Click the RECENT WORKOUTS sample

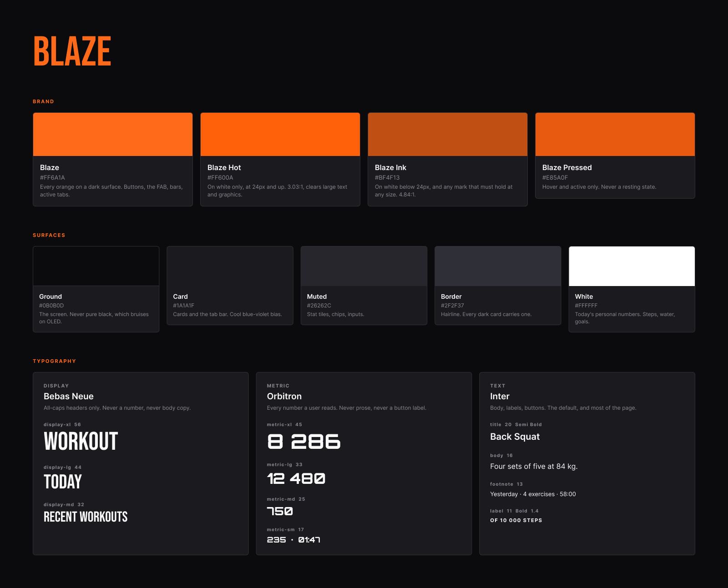click(x=86, y=517)
